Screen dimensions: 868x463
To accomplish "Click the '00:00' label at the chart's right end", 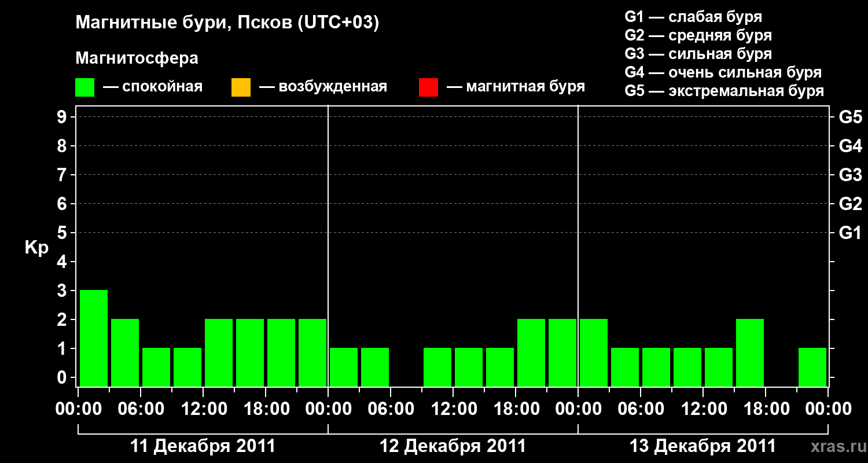I will (828, 409).
